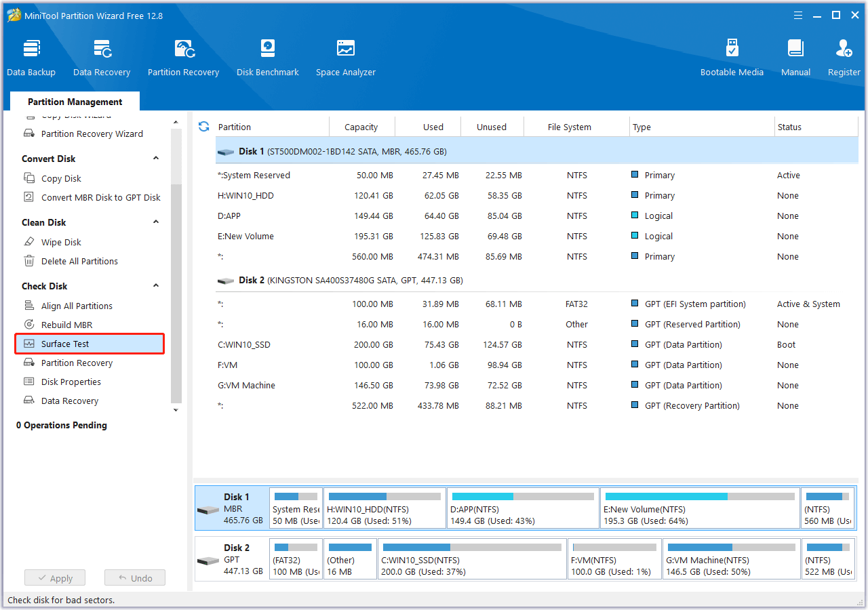The image size is (868, 610).
Task: Sort by the Unused column header
Action: pyautogui.click(x=492, y=127)
